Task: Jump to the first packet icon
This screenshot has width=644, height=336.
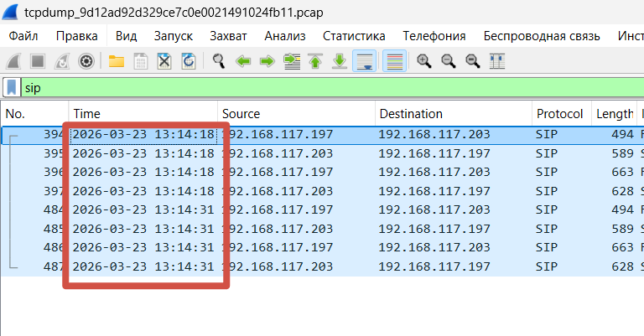Action: 315,61
